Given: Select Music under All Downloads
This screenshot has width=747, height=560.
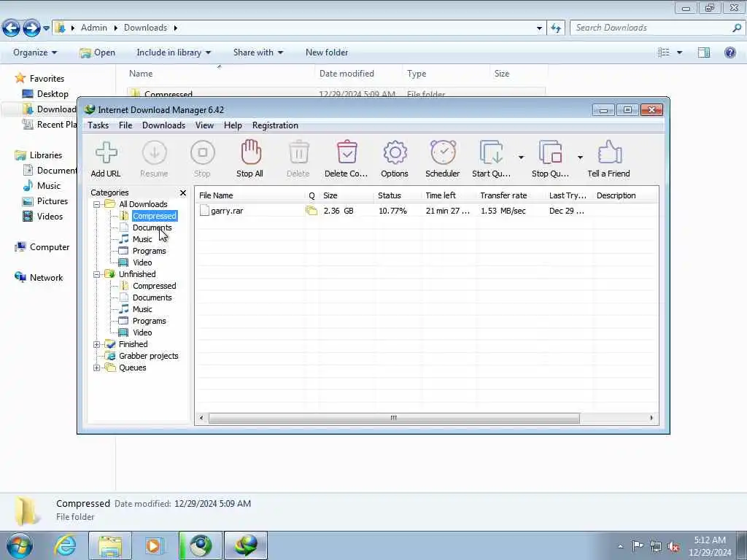Looking at the screenshot, I should coord(142,239).
